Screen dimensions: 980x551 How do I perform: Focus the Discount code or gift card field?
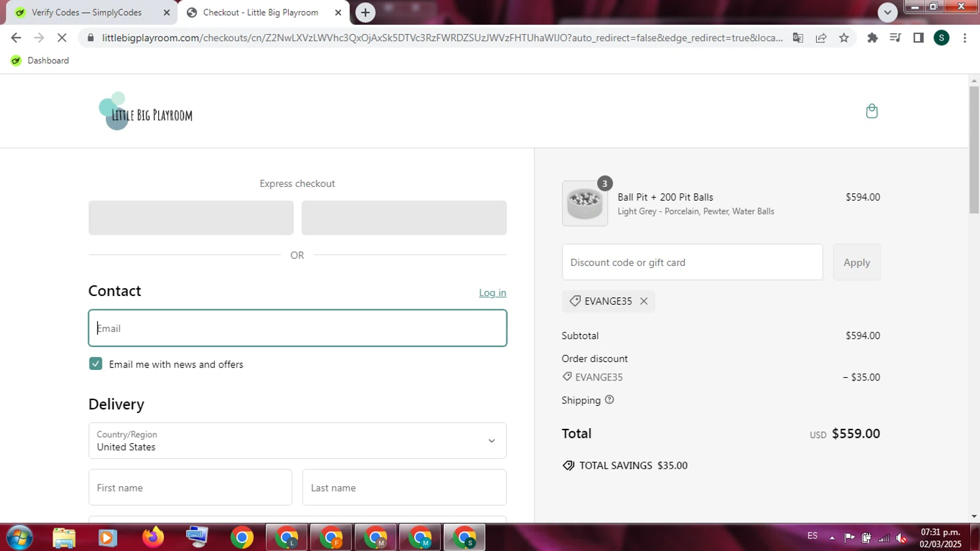coord(693,262)
